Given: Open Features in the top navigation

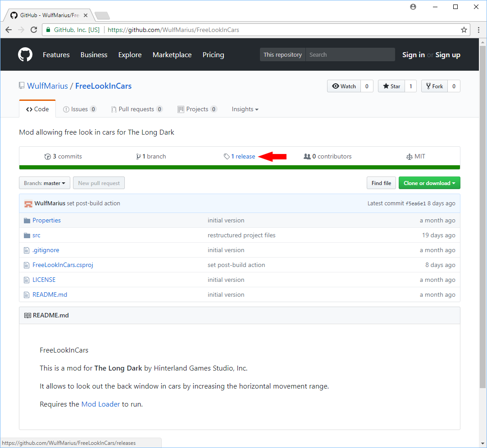Looking at the screenshot, I should (56, 54).
